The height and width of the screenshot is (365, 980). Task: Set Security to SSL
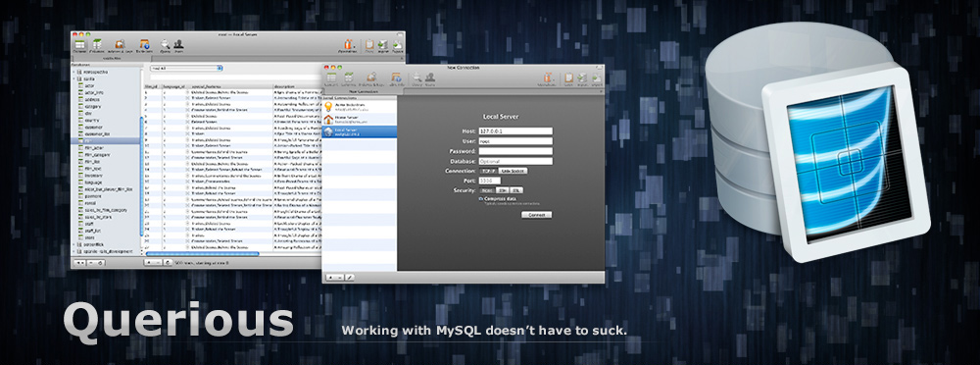click(516, 190)
